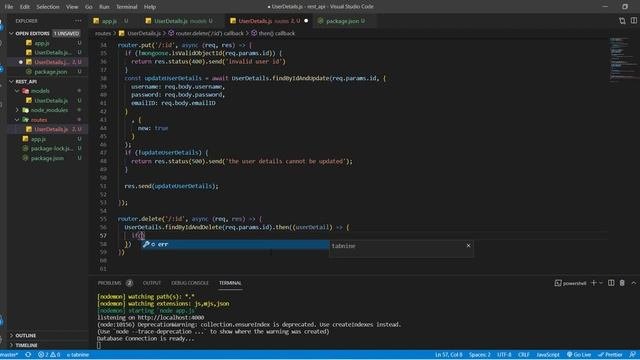Click router.delete callback breadcrumb
The height and width of the screenshot is (360, 640).
pos(206,33)
